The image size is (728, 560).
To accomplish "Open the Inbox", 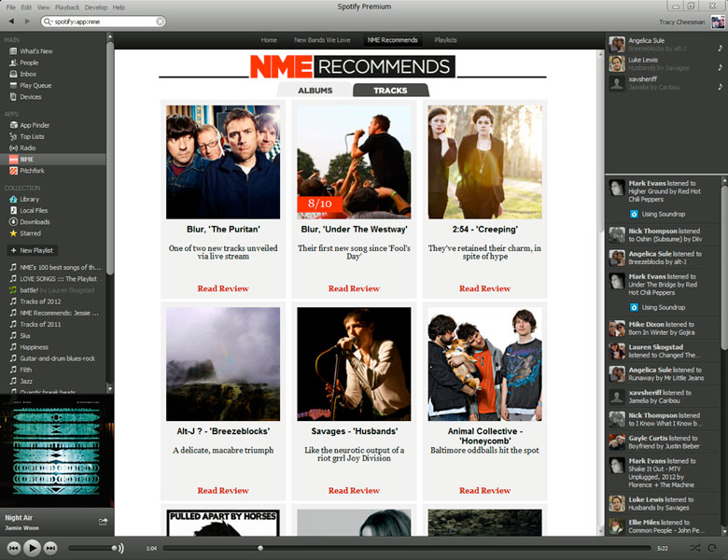I will [x=22, y=74].
